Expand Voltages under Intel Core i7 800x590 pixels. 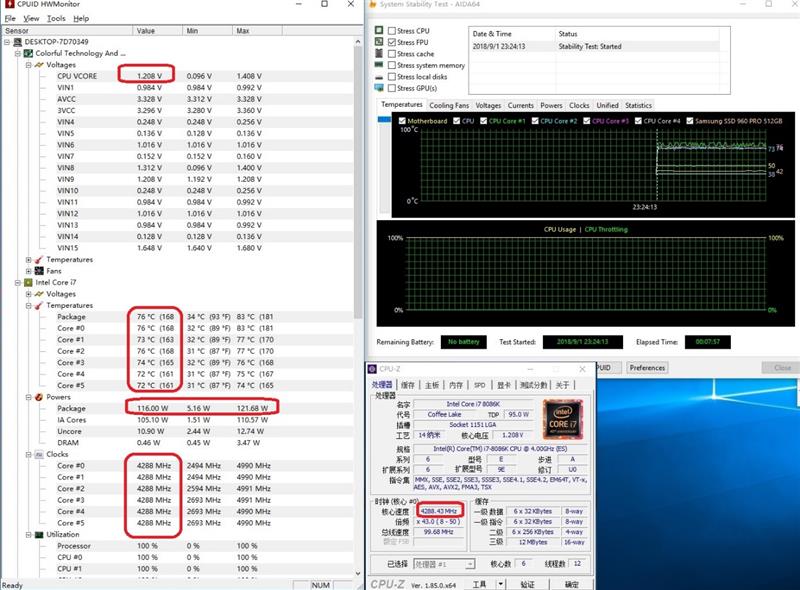coord(29,294)
